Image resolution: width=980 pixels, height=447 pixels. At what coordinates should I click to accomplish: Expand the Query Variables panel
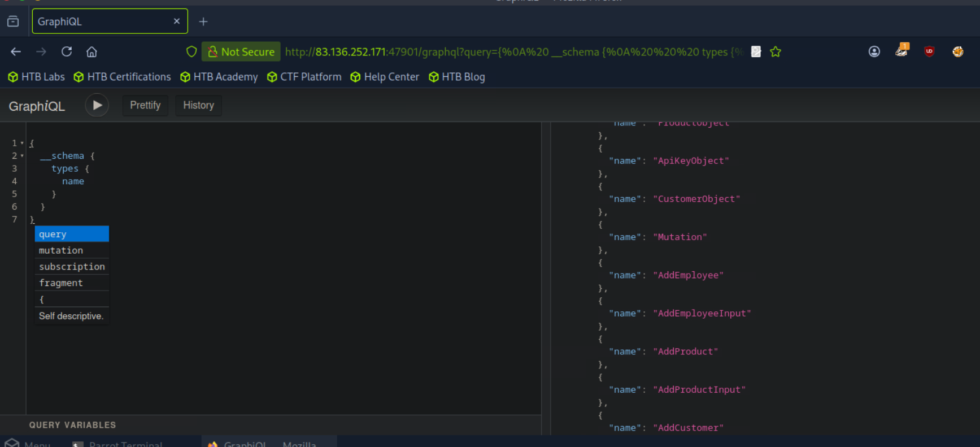click(72, 425)
